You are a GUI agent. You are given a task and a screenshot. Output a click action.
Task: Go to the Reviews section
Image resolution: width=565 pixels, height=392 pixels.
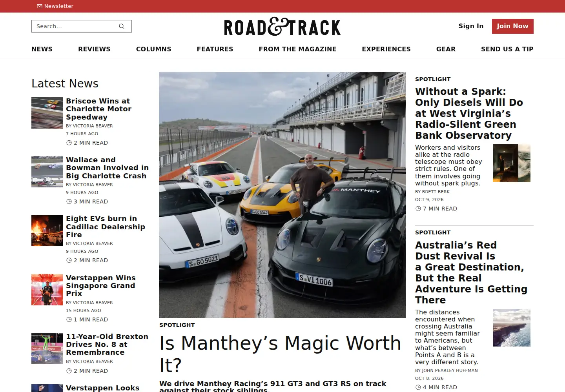coord(94,49)
